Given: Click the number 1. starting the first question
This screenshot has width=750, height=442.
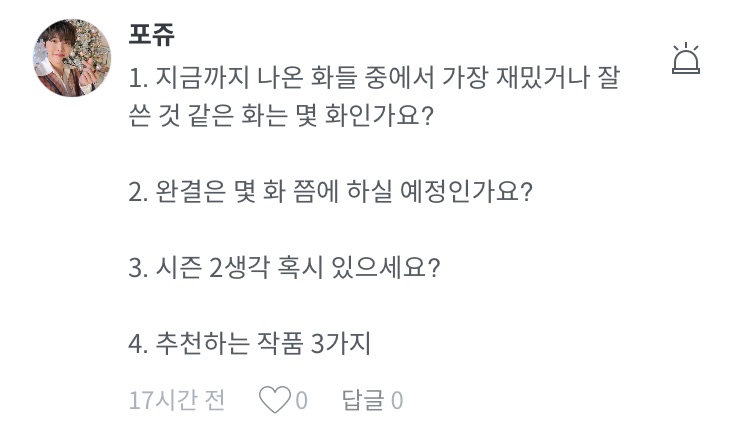Looking at the screenshot, I should [138, 76].
